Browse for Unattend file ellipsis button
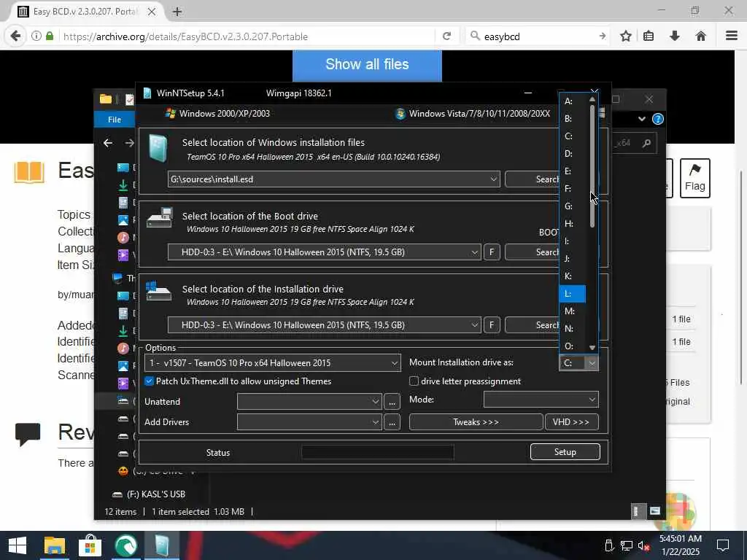Screen dimensions: 747x560 click(392, 402)
